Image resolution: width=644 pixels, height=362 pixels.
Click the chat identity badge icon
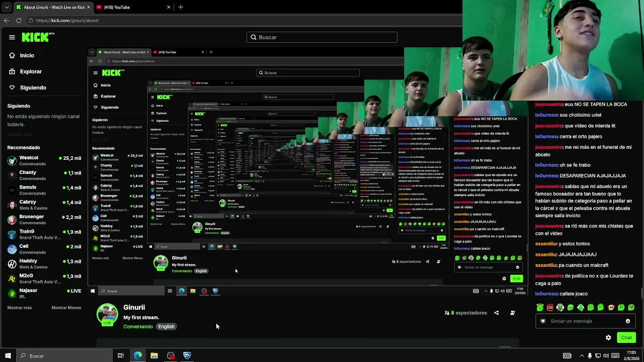coord(543,321)
